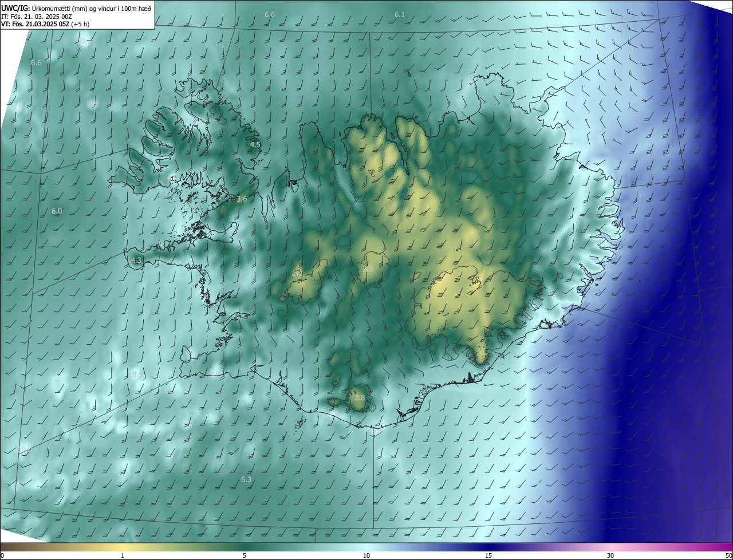Click the color scale tick labeled 5
733x560 pixels.
(x=245, y=555)
